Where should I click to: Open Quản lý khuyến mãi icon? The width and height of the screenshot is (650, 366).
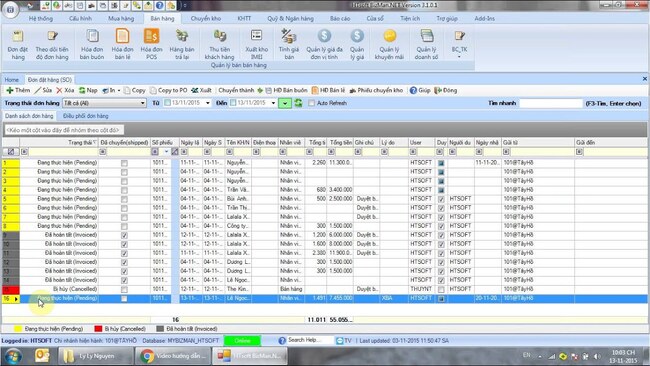coord(389,44)
